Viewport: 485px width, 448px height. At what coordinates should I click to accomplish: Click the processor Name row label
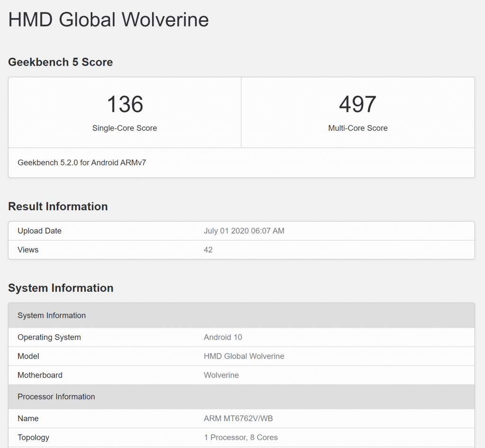click(x=28, y=418)
